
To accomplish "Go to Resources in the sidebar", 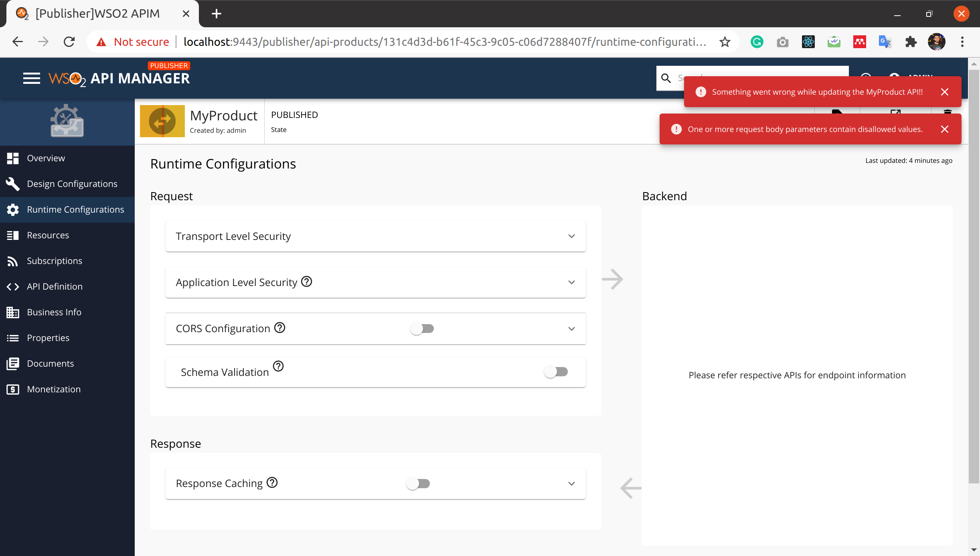I will tap(67, 235).
